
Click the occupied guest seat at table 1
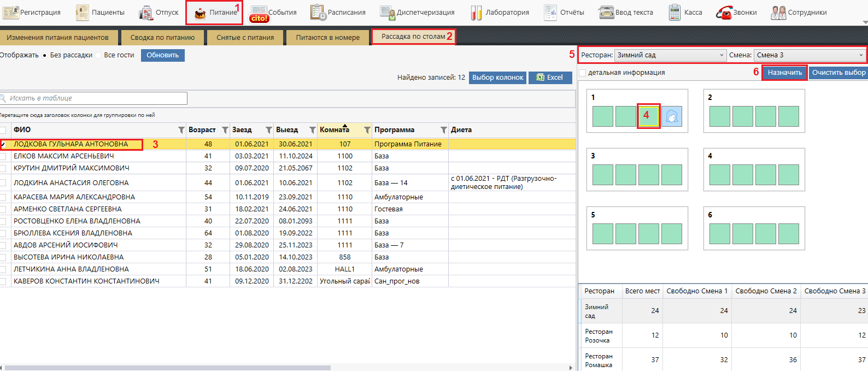point(672,116)
